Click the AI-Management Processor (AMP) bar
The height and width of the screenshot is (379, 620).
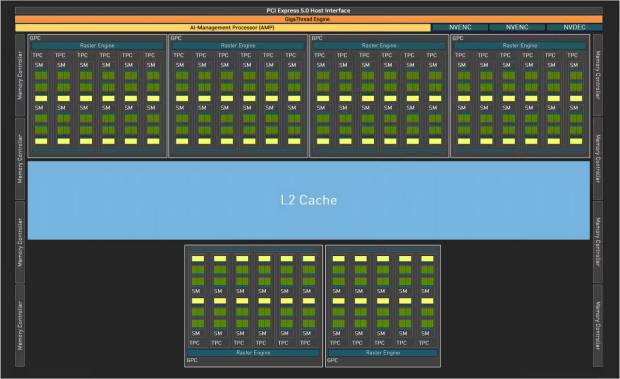223,28
